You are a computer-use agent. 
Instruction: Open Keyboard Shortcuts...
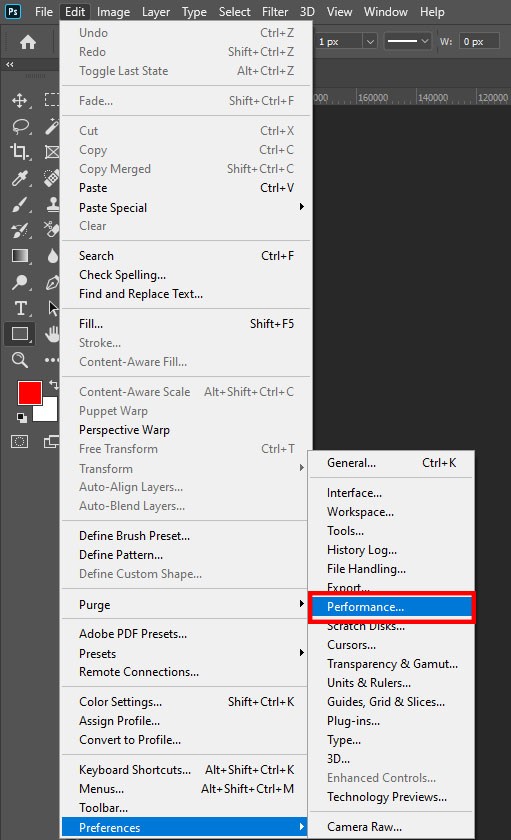[185, 770]
